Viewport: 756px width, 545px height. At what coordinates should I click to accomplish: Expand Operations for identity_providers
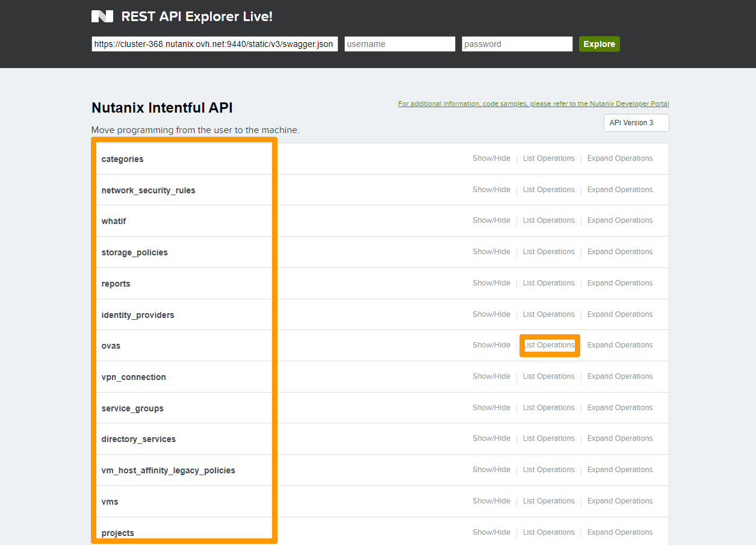[x=619, y=314]
